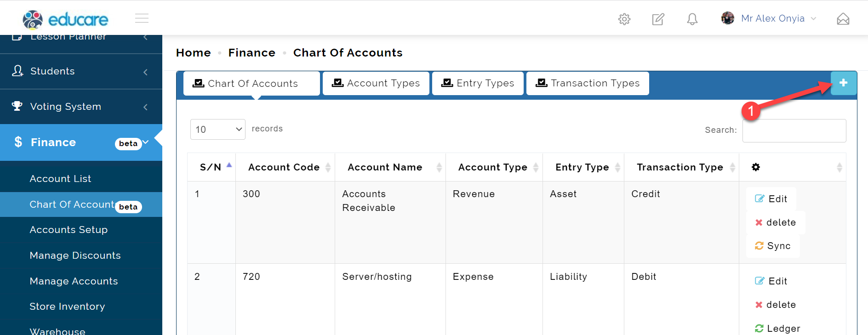Open Store Inventory in sidebar
868x335 pixels.
click(67, 307)
